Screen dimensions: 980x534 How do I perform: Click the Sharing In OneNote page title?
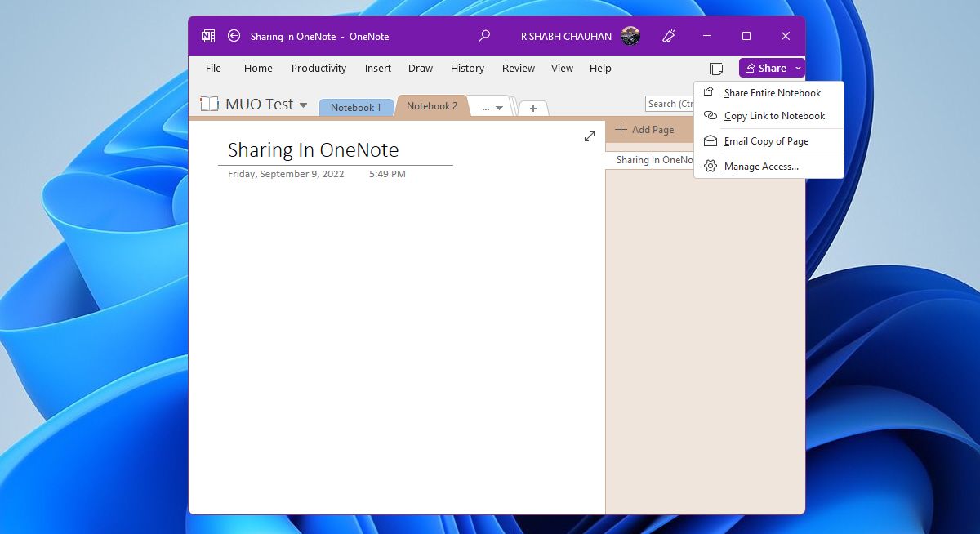(x=313, y=149)
